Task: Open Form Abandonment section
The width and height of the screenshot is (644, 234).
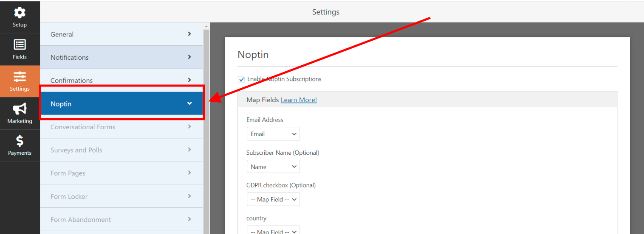Action: coord(121,220)
